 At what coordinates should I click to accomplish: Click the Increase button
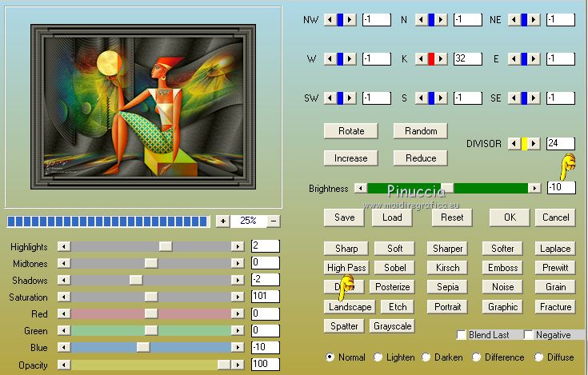(x=351, y=158)
